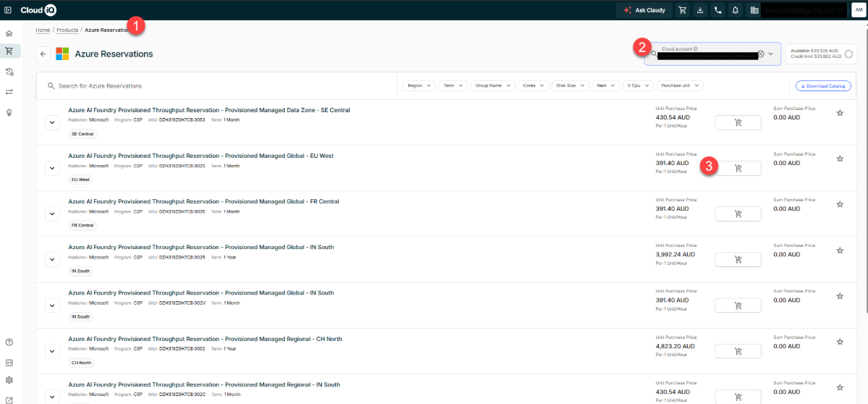868x404 pixels.
Task: Open the lightbulb insights icon in sidebar
Action: [9, 112]
